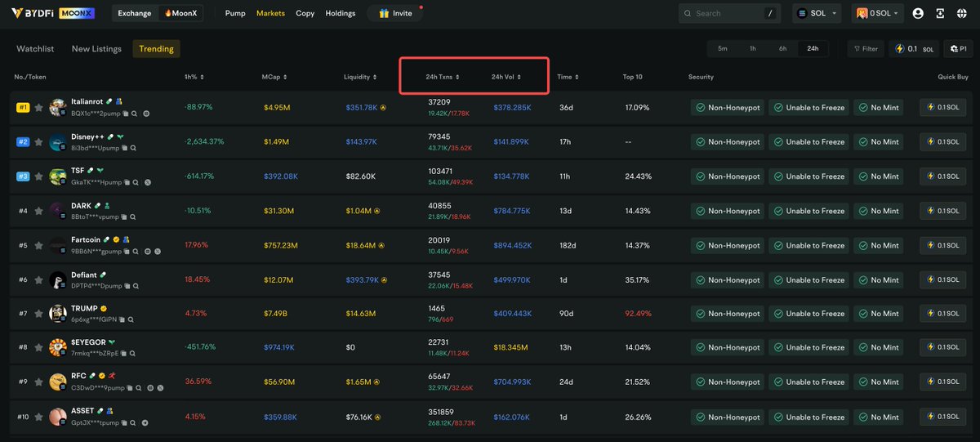The width and height of the screenshot is (980, 442).
Task: Star Italianrot to add to watchlist
Action: pos(38,108)
